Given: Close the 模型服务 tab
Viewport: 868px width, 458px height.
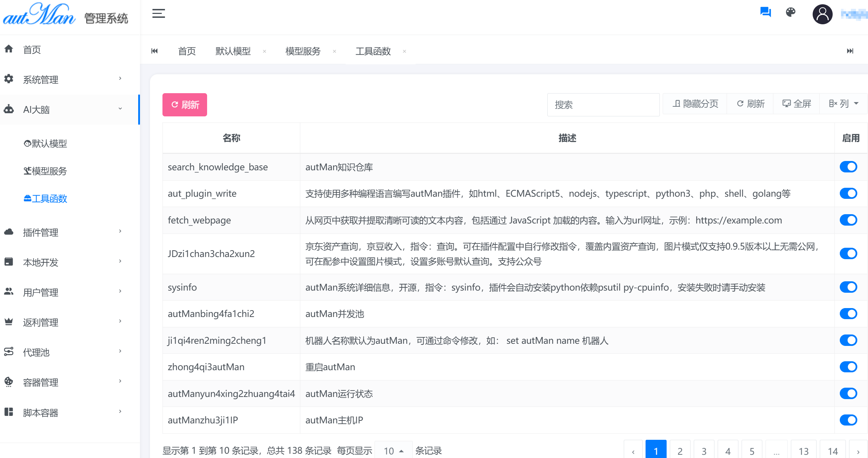Looking at the screenshot, I should 335,51.
